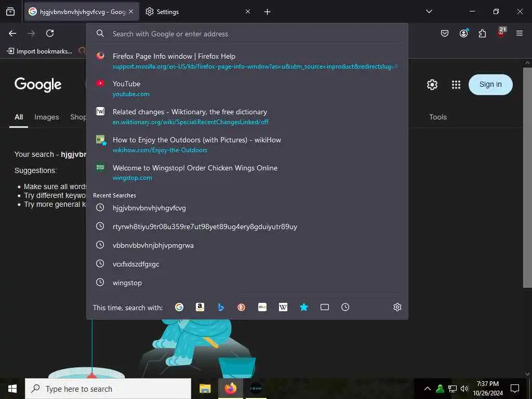532x399 pixels.
Task: Search this time with Google
Action: coord(179,307)
